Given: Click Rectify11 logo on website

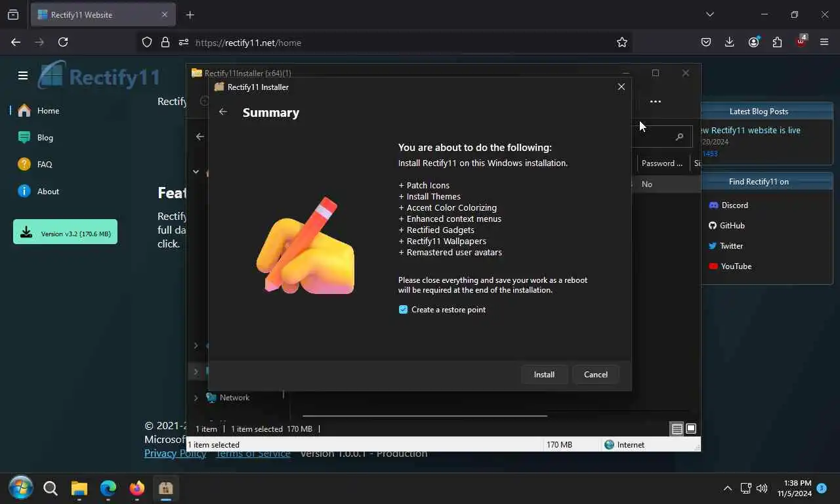Looking at the screenshot, I should tap(98, 75).
